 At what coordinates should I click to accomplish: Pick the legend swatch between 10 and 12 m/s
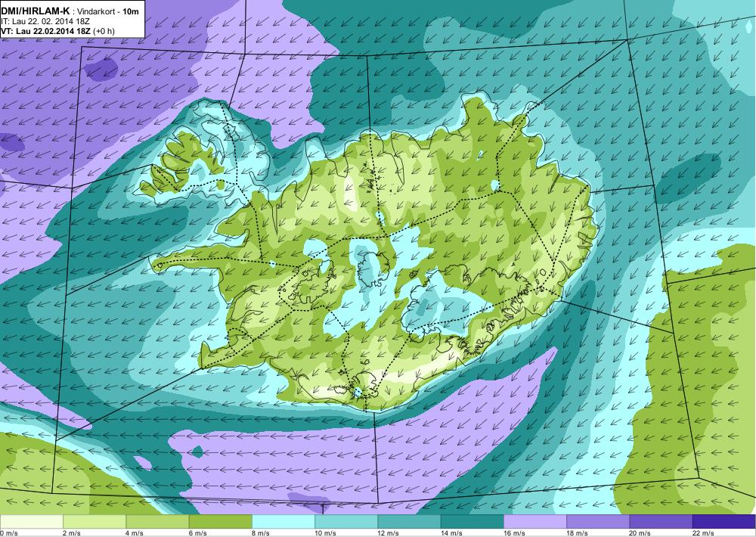(346, 522)
